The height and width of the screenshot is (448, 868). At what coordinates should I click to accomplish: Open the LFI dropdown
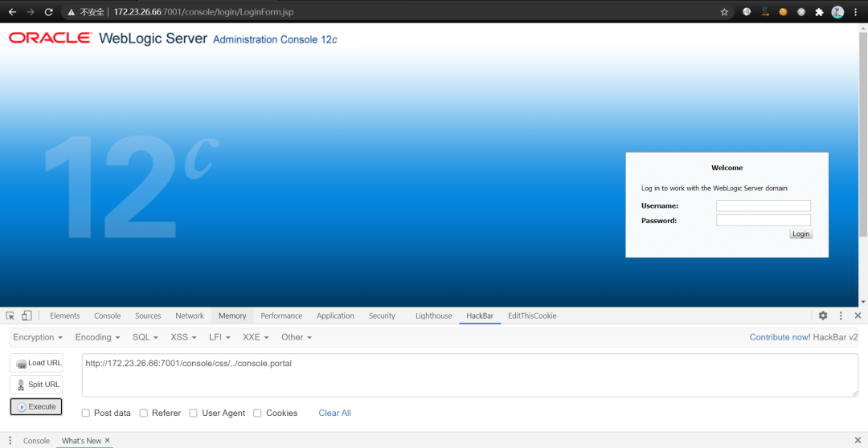219,337
